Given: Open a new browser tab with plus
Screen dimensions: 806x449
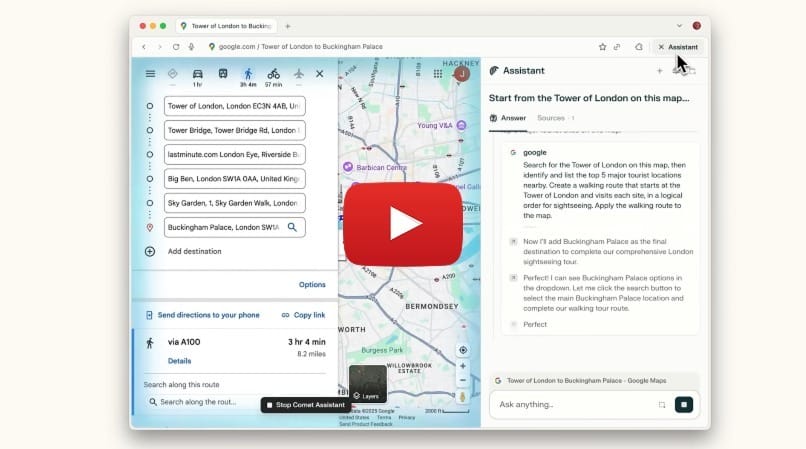Looking at the screenshot, I should click(x=288, y=26).
